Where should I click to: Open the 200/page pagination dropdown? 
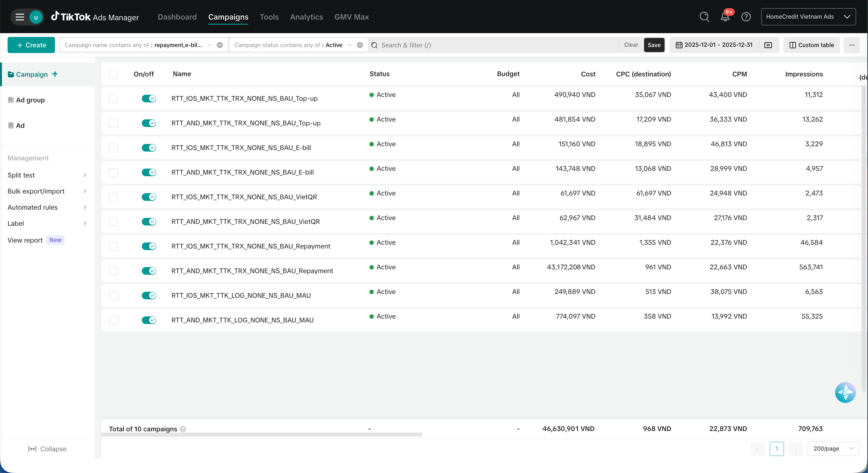pyautogui.click(x=833, y=449)
